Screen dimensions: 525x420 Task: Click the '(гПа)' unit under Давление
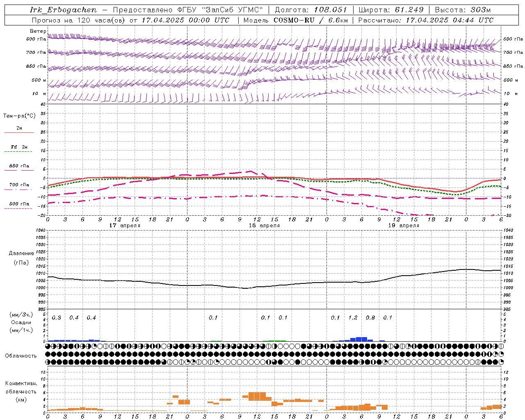tap(21, 263)
